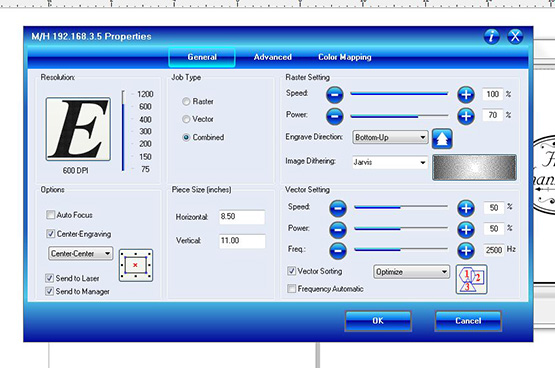Click the vector power percent field
Viewport: 555px width, 368px height.
(494, 229)
